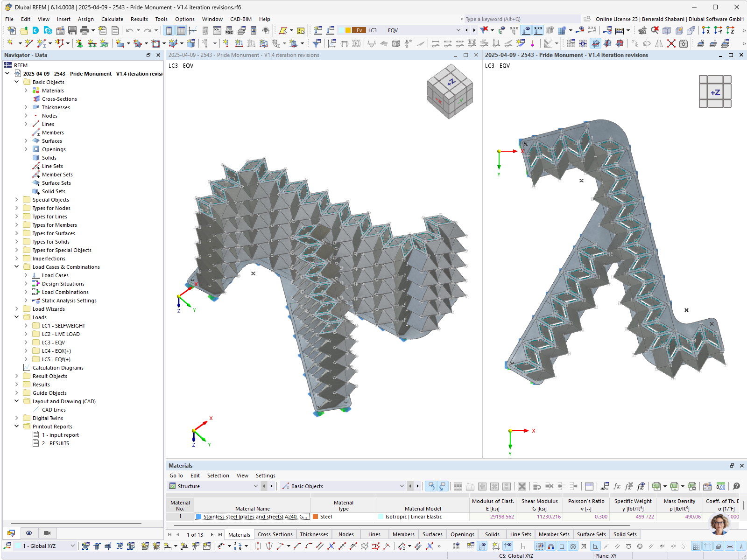Click the +Z view cube in right viewport
The width and height of the screenshot is (747, 560).
point(715,92)
